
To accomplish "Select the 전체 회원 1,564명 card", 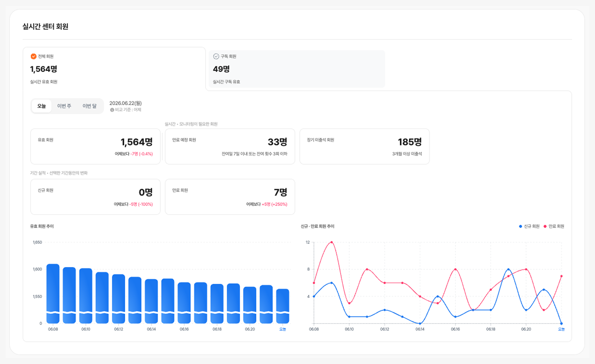I will pyautogui.click(x=114, y=69).
